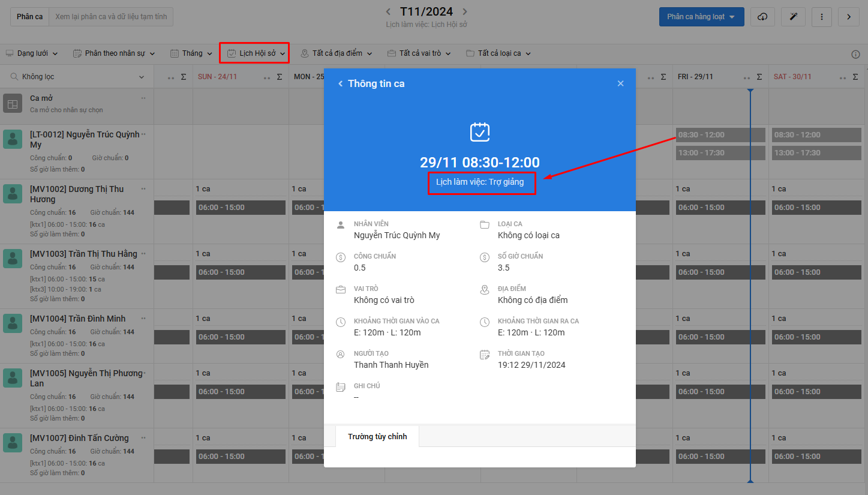Click the creator name Thanh Thanh Huyền

tap(391, 365)
